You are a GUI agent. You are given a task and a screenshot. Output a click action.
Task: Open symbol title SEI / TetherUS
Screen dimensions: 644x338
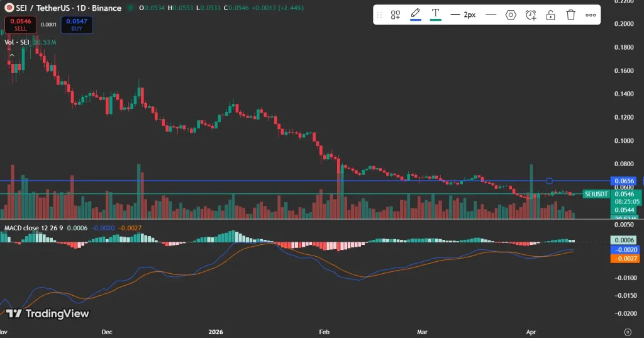tap(69, 8)
